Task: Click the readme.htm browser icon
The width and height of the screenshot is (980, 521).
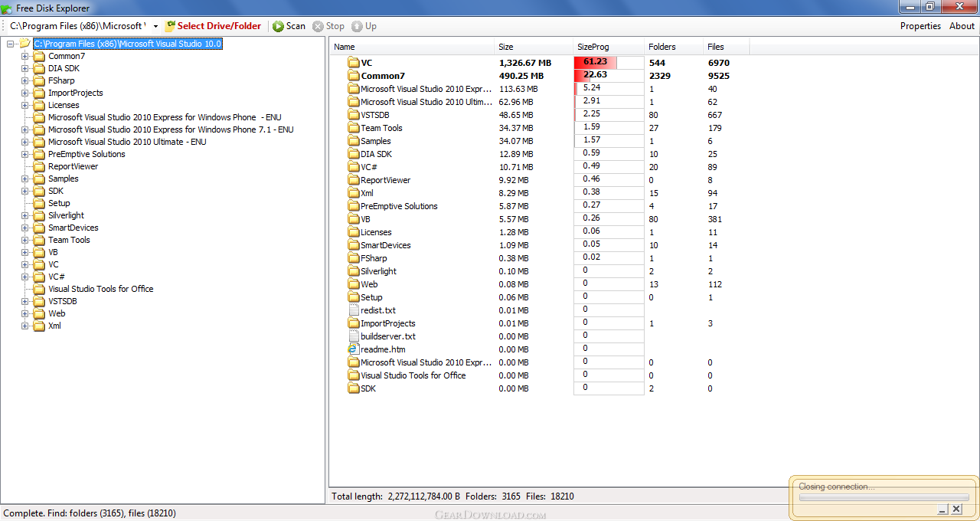Action: point(353,349)
